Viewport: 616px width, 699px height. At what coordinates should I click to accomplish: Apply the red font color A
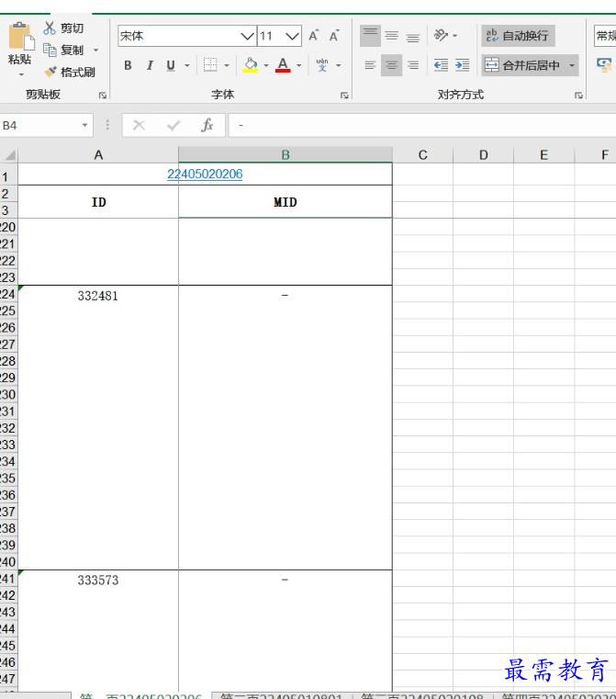click(x=283, y=65)
